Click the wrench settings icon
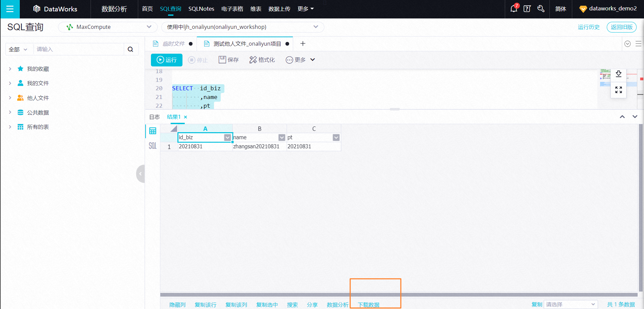 pos(541,9)
